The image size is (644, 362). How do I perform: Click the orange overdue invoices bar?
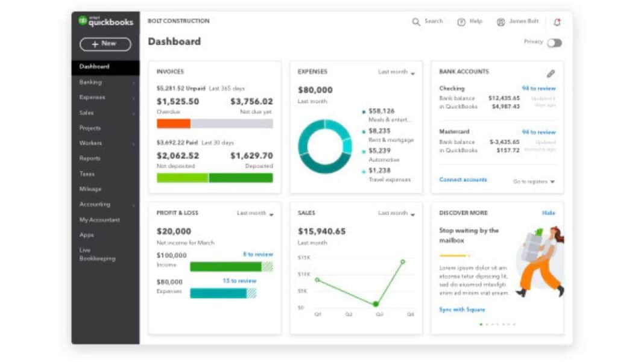pos(174,123)
